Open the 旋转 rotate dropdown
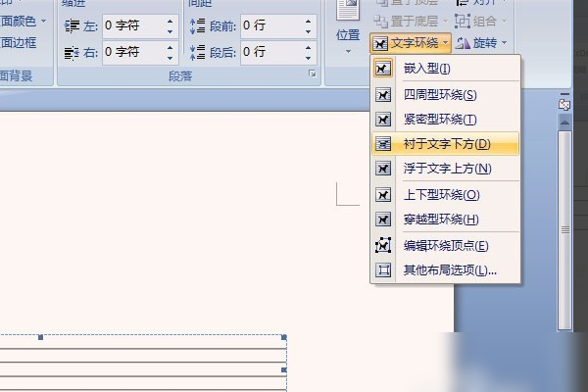The width and height of the screenshot is (588, 392). tap(481, 43)
